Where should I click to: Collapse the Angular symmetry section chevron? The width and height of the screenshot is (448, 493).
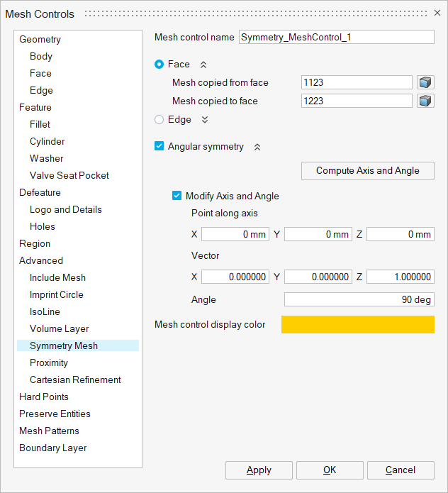click(x=257, y=147)
